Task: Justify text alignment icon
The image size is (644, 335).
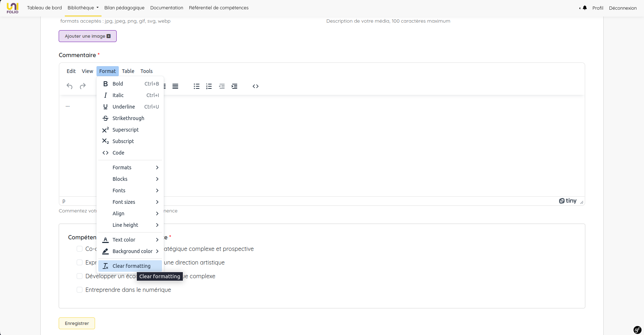Action: (x=175, y=86)
